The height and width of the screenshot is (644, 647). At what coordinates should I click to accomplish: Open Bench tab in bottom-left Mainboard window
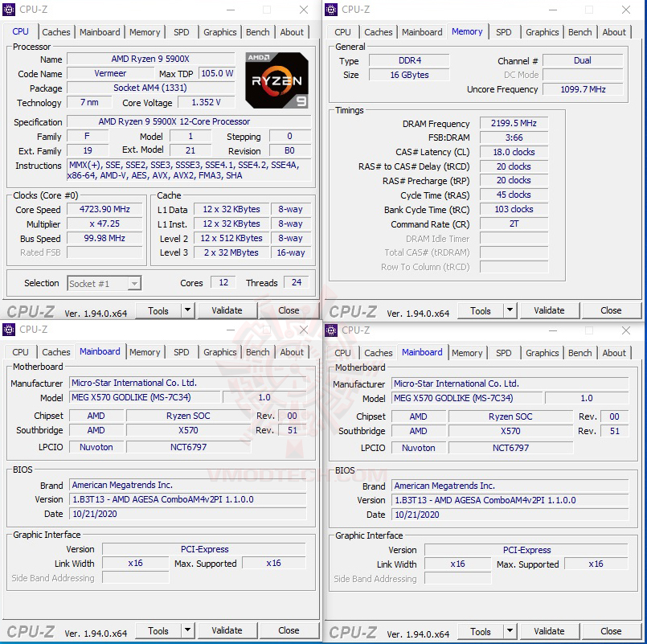(x=258, y=352)
